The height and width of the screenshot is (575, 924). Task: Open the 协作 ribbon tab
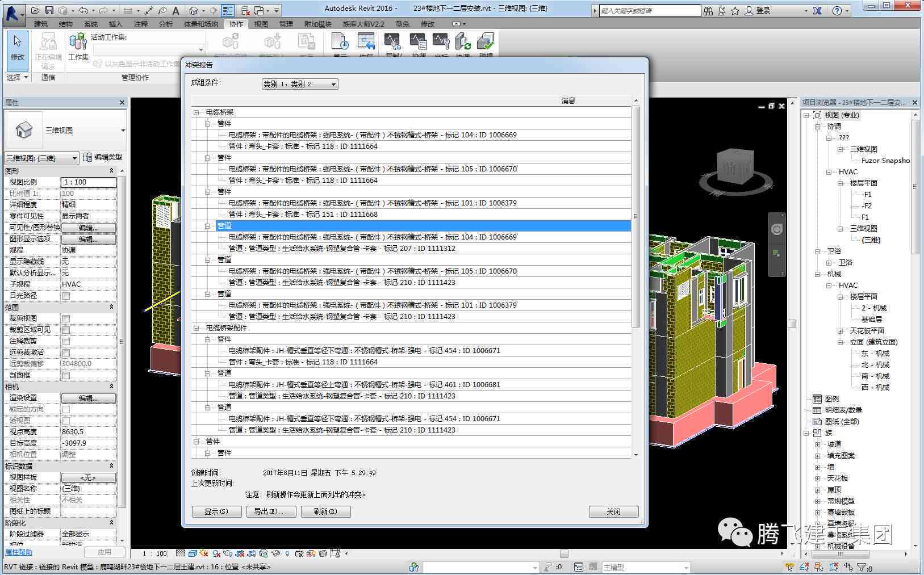click(x=236, y=24)
